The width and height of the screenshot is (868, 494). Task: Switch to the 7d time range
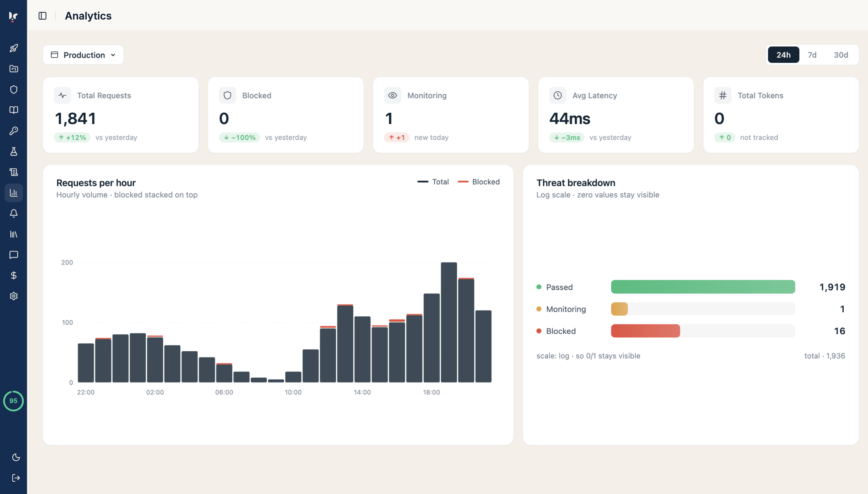click(812, 55)
